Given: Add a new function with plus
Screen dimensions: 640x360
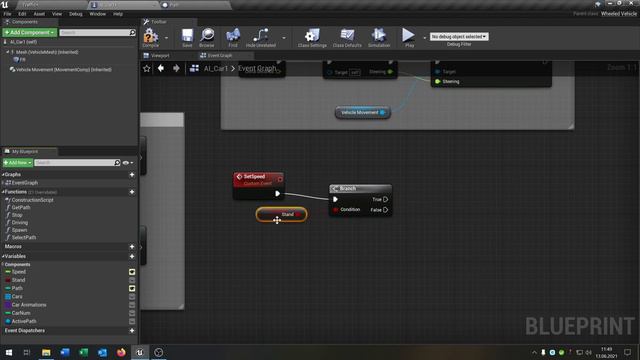Looking at the screenshot, I should (x=132, y=192).
